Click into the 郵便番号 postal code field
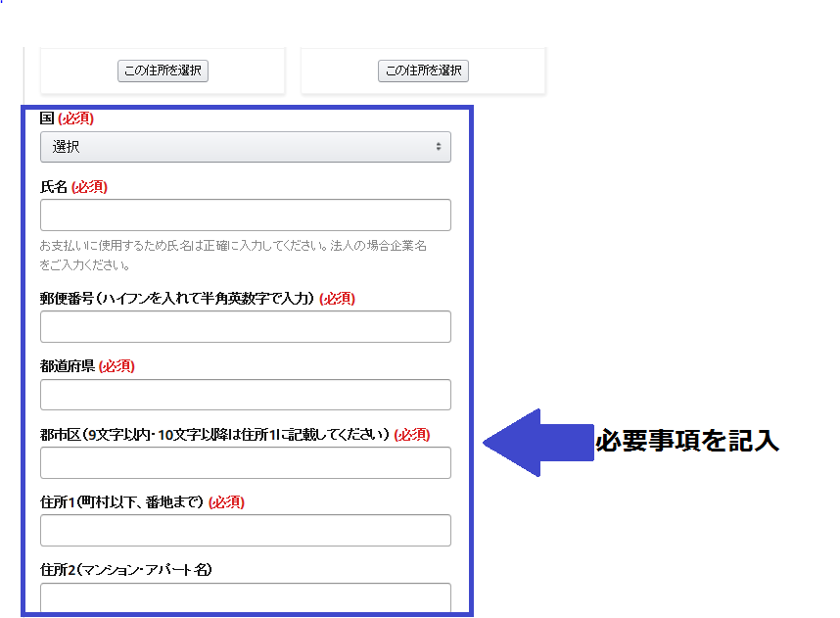The height and width of the screenshot is (618, 840). pos(245,327)
